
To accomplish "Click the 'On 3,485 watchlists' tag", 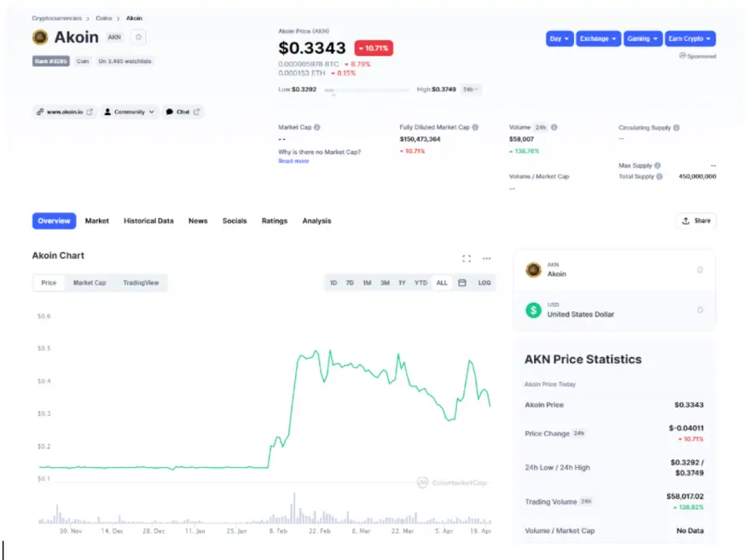I will [125, 61].
